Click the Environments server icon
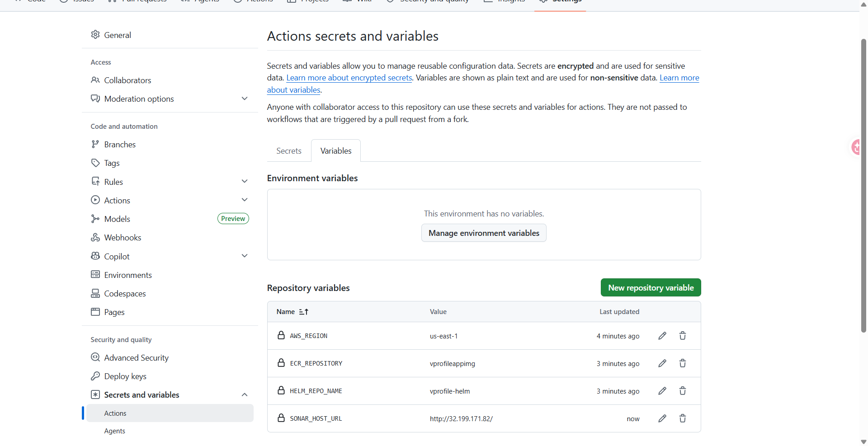 point(95,275)
